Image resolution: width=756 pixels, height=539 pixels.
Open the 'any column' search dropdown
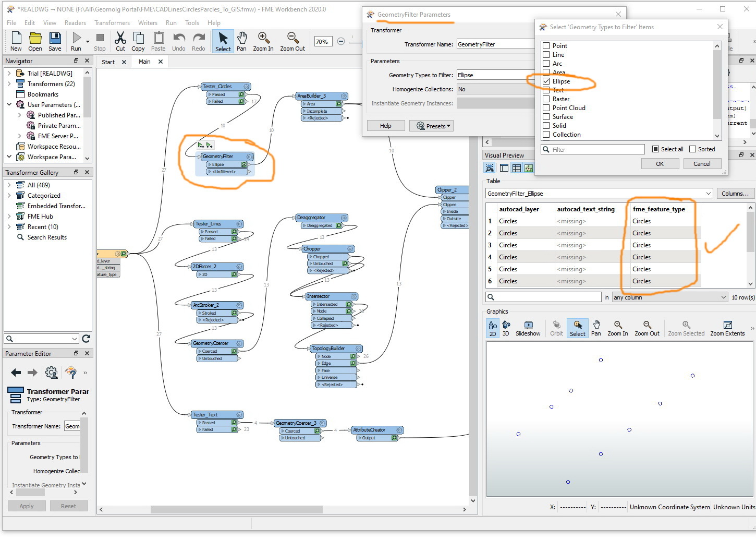(670, 297)
